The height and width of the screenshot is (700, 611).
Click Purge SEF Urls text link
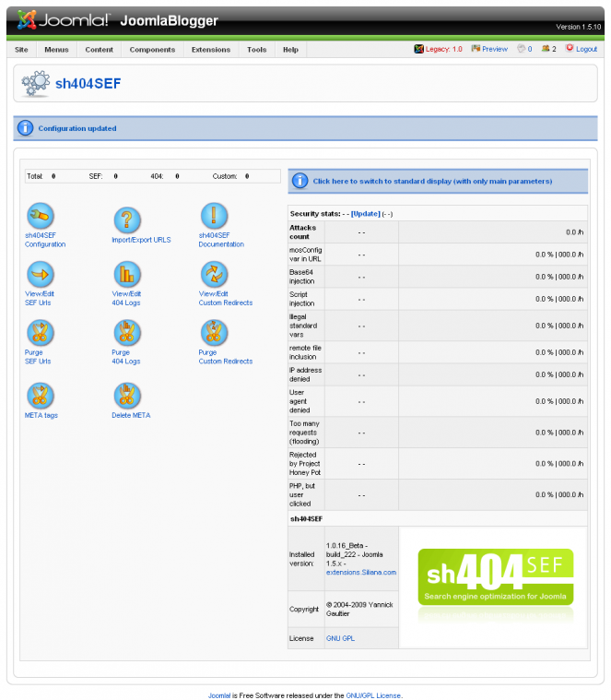coord(38,357)
